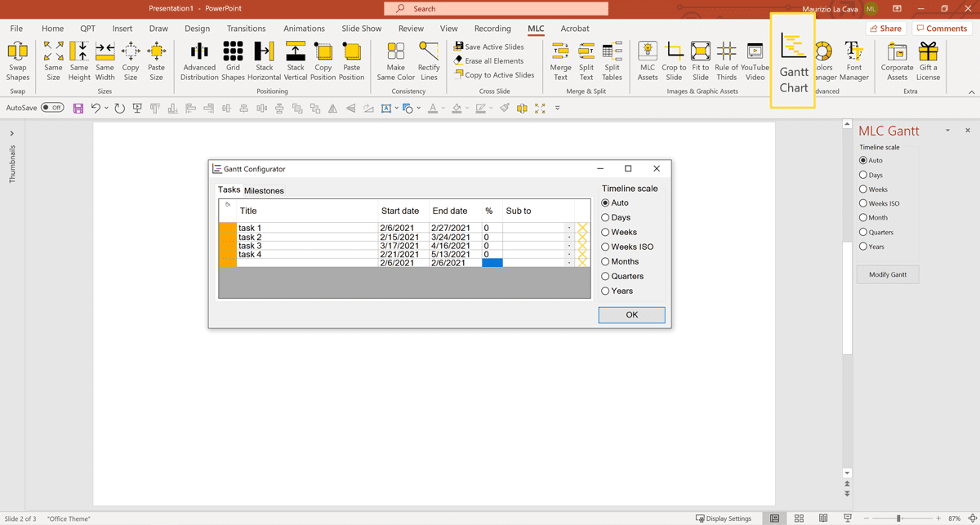980x525 pixels.
Task: Open the Insert ribbon tab
Action: tap(122, 29)
